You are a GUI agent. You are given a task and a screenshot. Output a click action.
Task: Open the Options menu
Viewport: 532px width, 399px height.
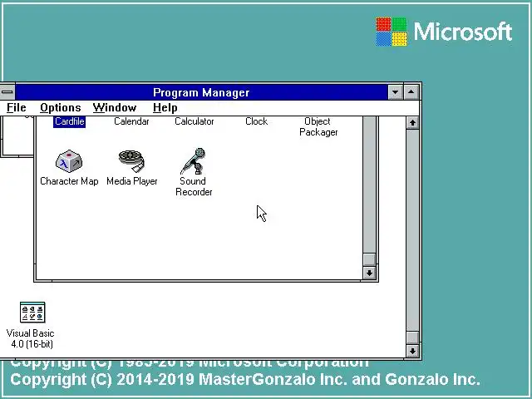click(61, 108)
